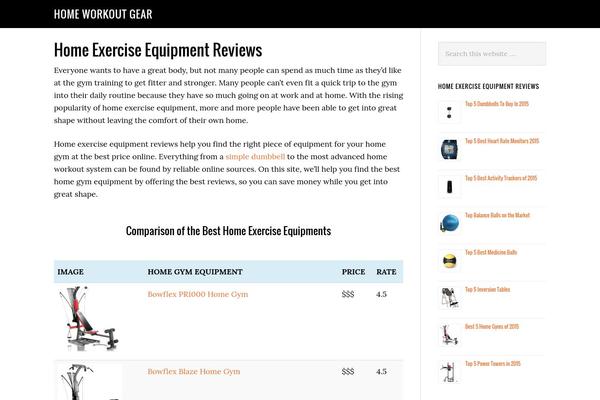Click the heart rate monitor thumbnail
The height and width of the screenshot is (400, 600).
pyautogui.click(x=449, y=149)
